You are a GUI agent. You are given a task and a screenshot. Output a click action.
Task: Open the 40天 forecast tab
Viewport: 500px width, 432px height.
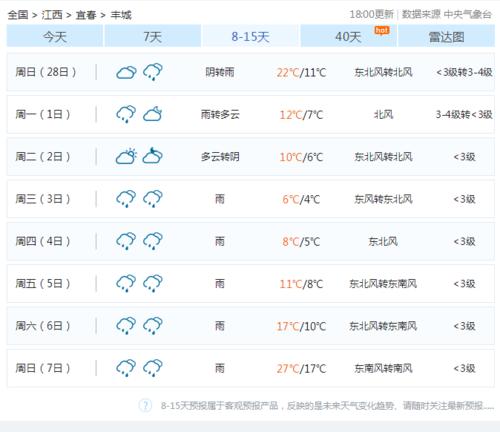click(348, 36)
